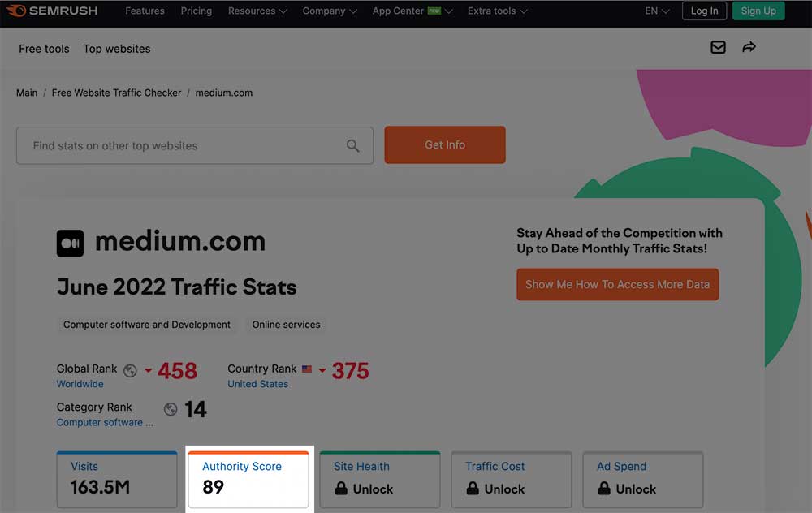This screenshot has height=513, width=812.
Task: Click the June 2022 Traffic Stats heading
Action: coord(176,287)
